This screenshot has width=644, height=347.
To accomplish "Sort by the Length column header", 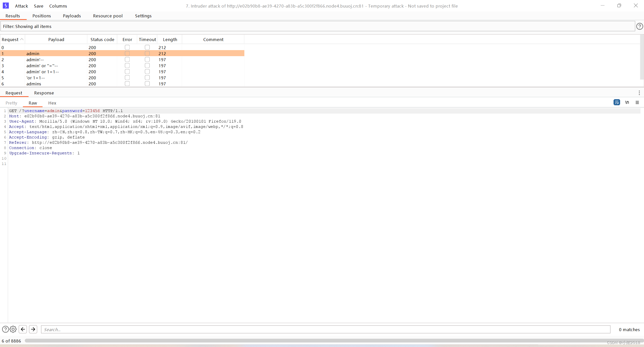I will coord(170,39).
